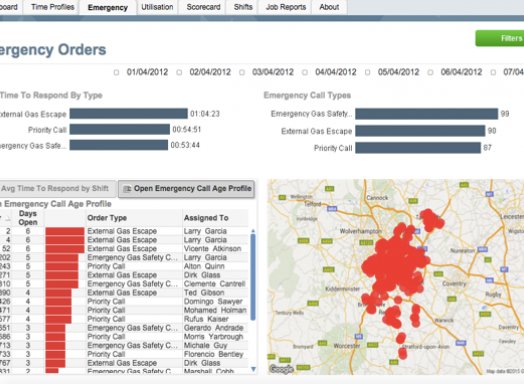This screenshot has height=384, width=524.
Task: Open the Filters dropdown button
Action: [500, 38]
